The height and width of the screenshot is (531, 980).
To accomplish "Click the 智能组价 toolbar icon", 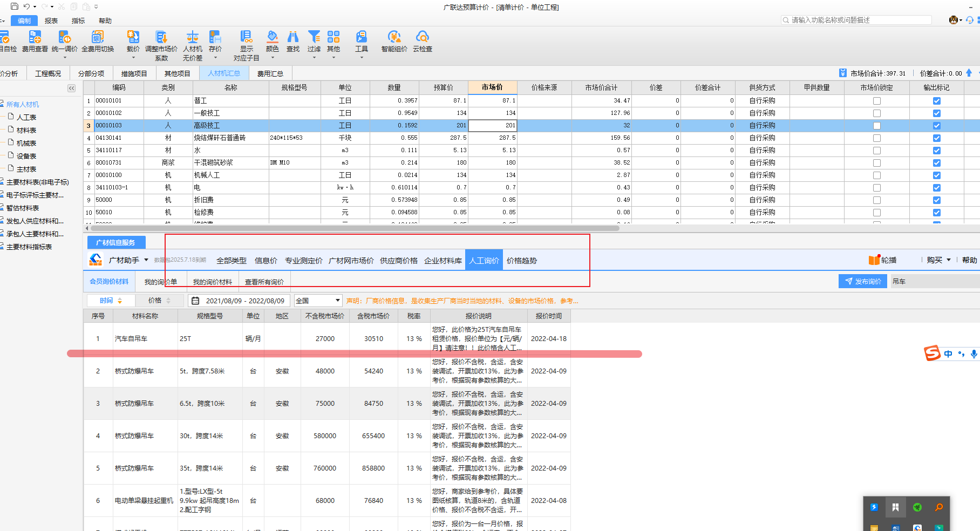I will [x=394, y=37].
